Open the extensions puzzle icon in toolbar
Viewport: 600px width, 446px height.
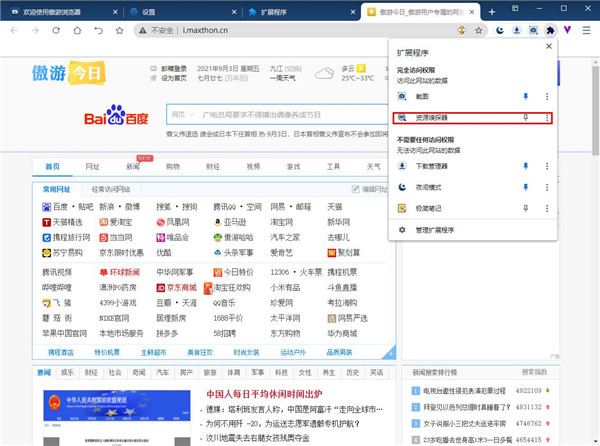552,31
